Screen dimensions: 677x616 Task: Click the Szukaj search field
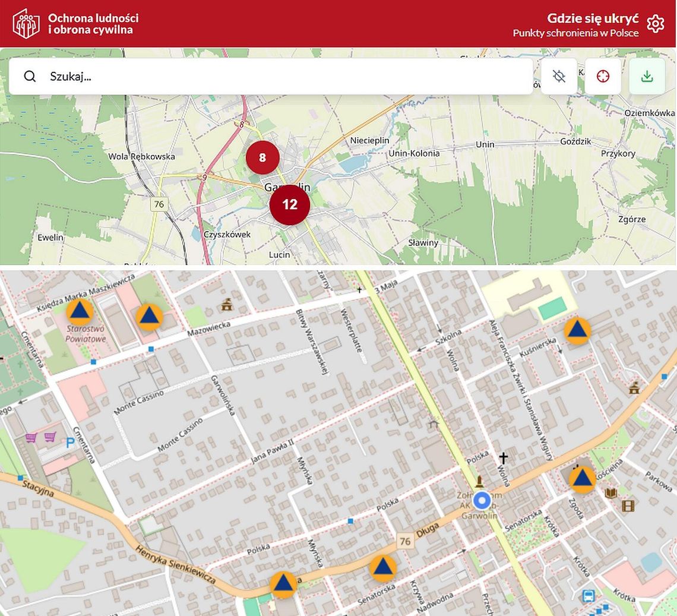(285, 77)
